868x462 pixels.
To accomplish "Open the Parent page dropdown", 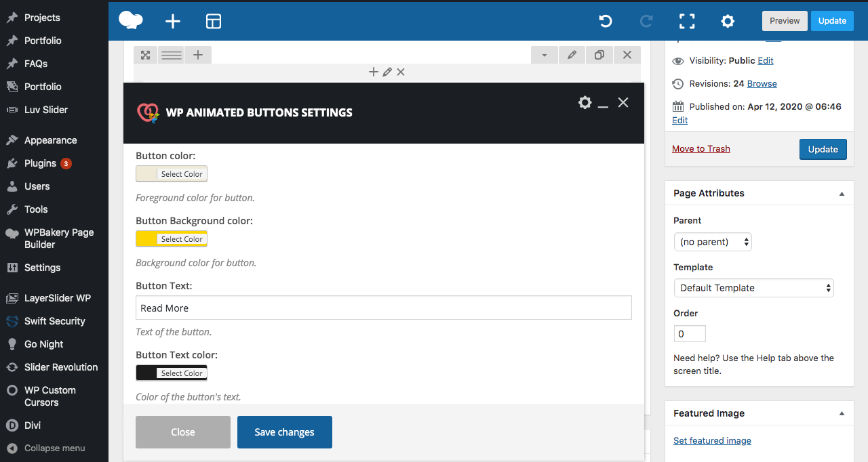I will tap(712, 242).
